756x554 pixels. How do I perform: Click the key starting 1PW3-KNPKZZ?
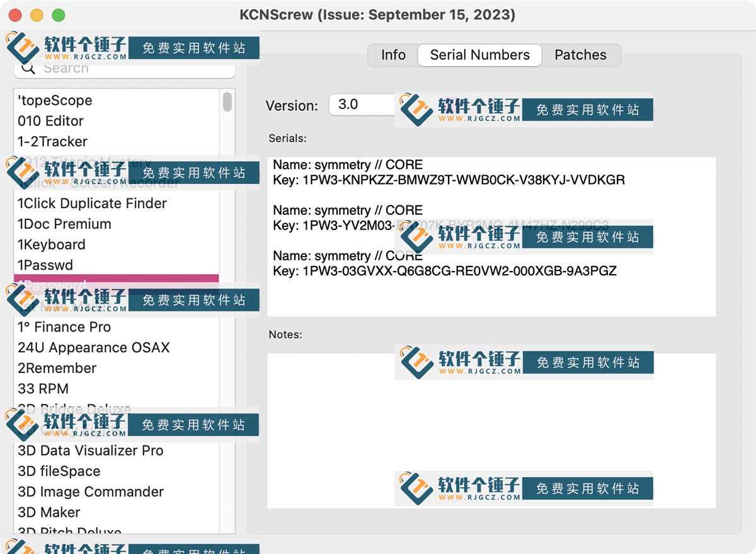click(449, 180)
